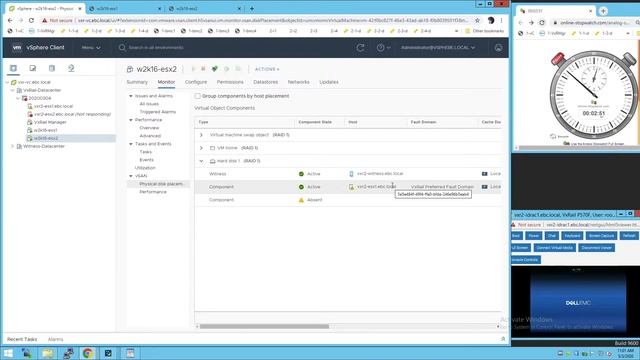Collapse the vSAN section in Monitor
Screen dimensions: 640x360
[131, 176]
